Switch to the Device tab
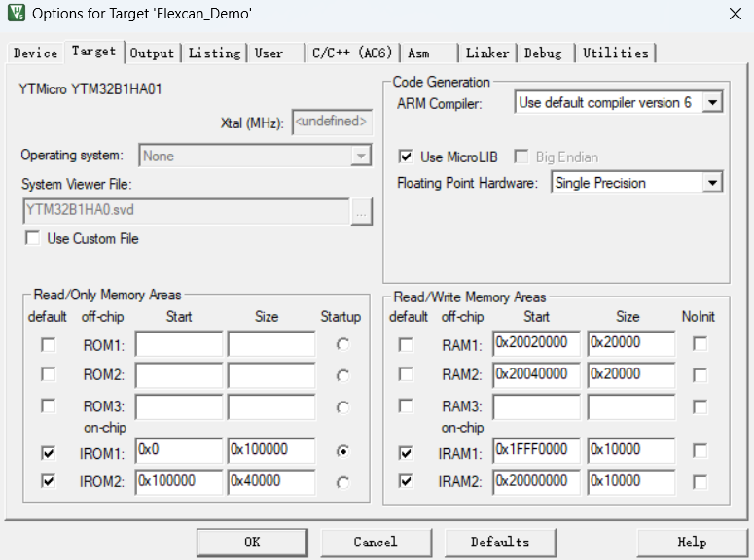 pos(36,52)
